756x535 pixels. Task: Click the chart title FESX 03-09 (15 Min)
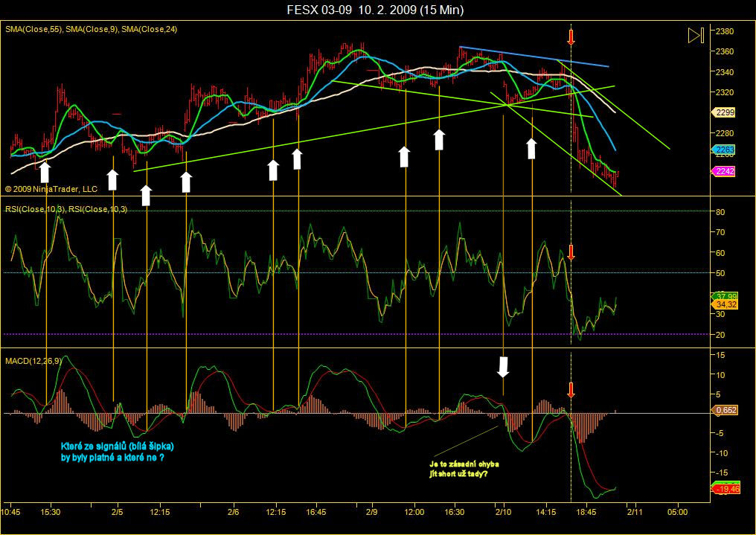tap(375, 10)
